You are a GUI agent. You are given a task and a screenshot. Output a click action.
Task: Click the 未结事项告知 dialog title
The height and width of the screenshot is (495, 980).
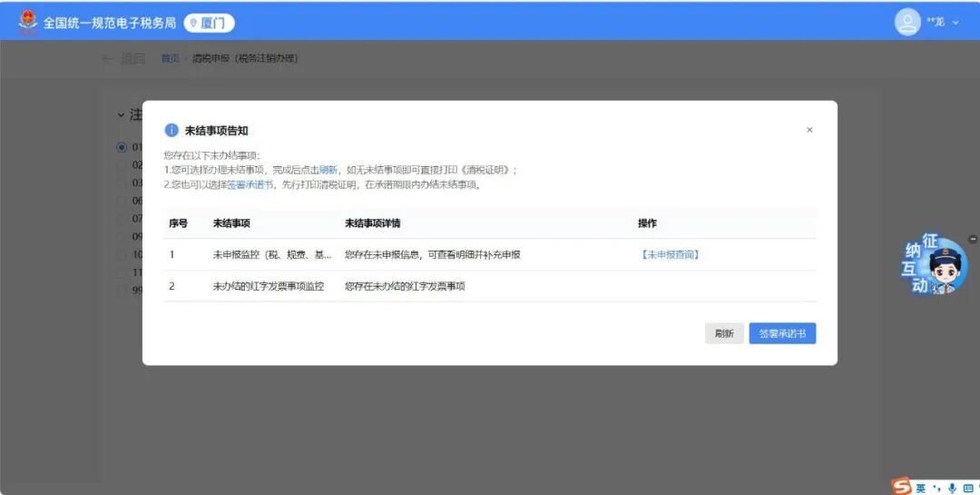216,131
